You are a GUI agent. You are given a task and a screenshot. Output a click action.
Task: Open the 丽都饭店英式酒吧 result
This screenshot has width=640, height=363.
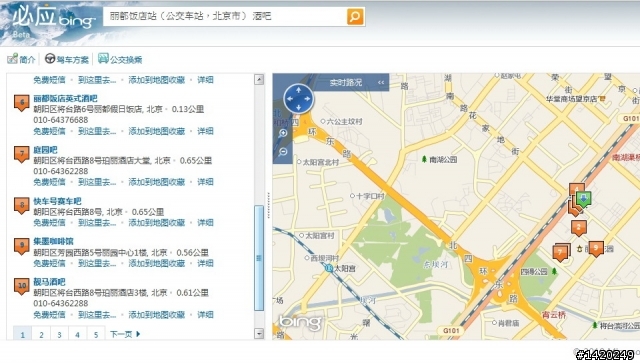[65, 98]
